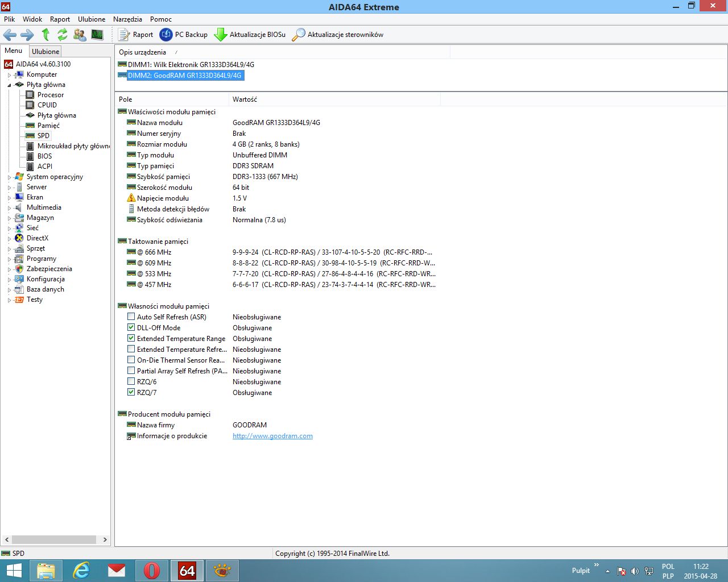Image resolution: width=728 pixels, height=582 pixels.
Task: Show hidden tray icons with the up arrow
Action: 607,571
